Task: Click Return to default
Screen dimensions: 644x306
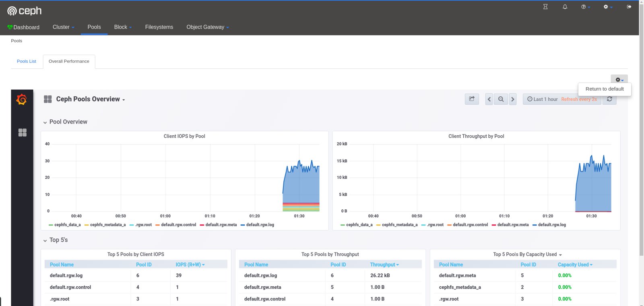Action: click(x=605, y=89)
